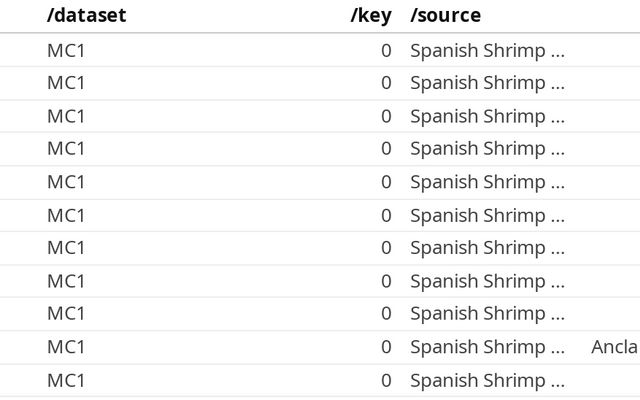Image resolution: width=640 pixels, height=400 pixels.
Task: Click the partially visible Ancla cell
Action: click(614, 347)
